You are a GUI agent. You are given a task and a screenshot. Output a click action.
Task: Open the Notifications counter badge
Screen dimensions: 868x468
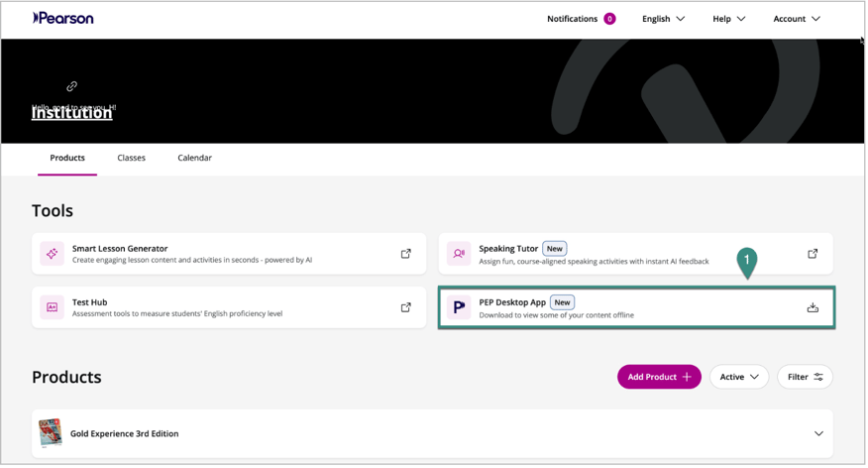coord(609,19)
